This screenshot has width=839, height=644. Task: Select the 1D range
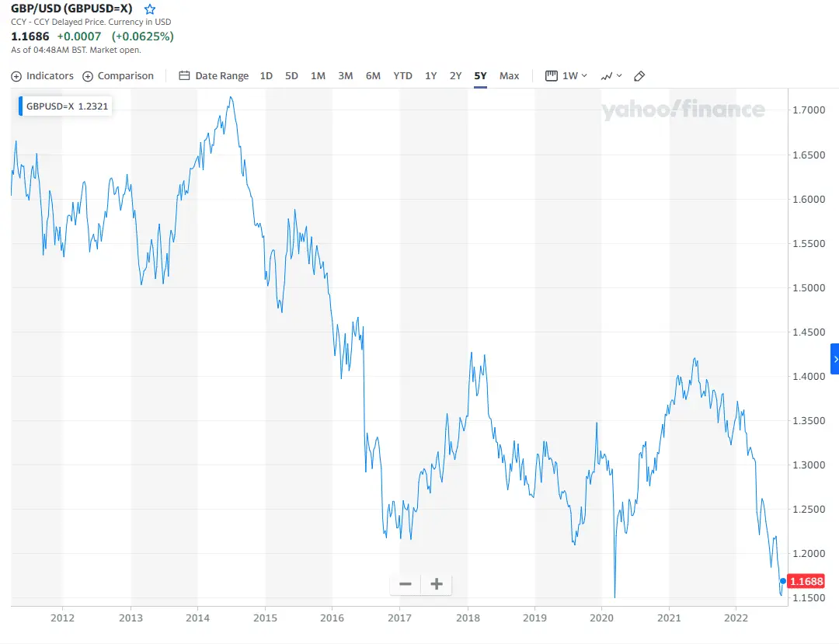pos(266,76)
